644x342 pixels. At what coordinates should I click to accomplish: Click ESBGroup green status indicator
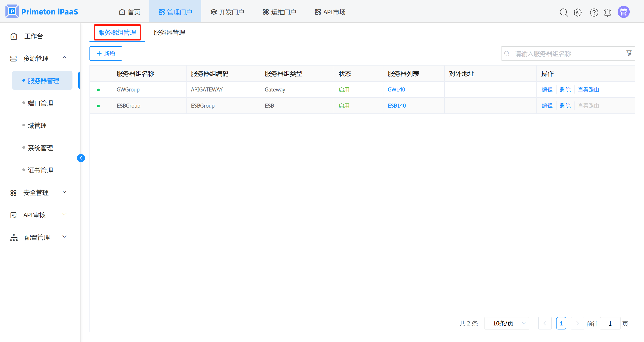(x=99, y=106)
